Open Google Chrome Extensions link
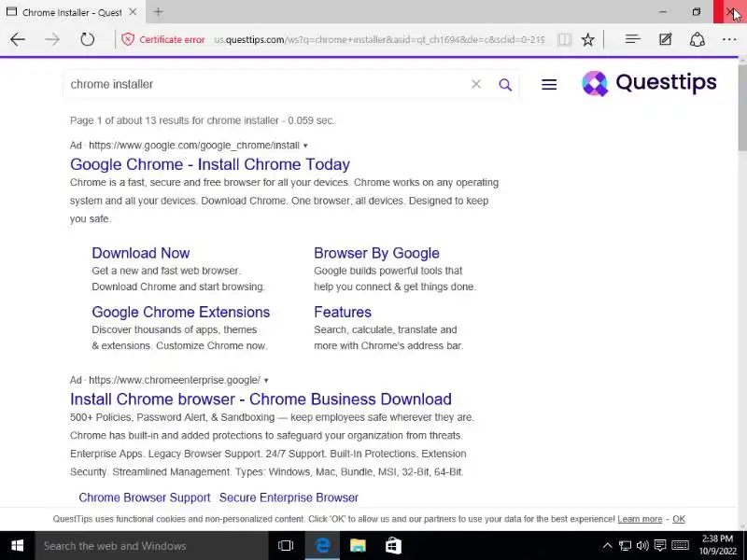The image size is (747, 560). tap(180, 312)
